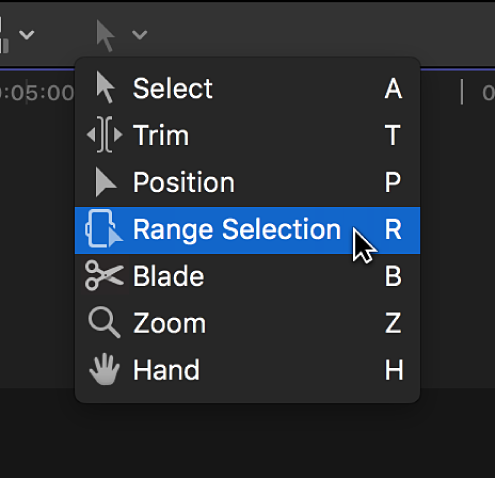Open the left toolbar dropdown chevron

[26, 35]
